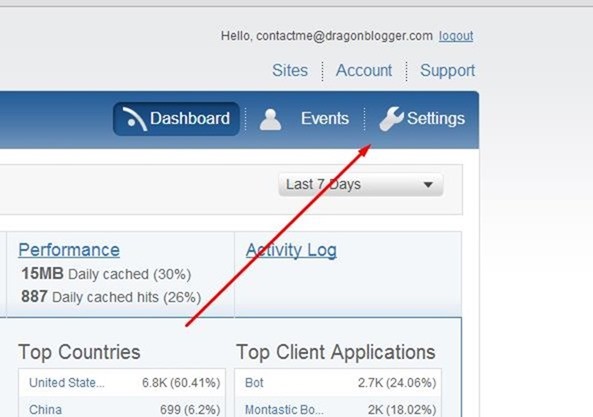The width and height of the screenshot is (593, 417).
Task: Click the dropdown arrow on the date range selector
Action: pos(428,185)
